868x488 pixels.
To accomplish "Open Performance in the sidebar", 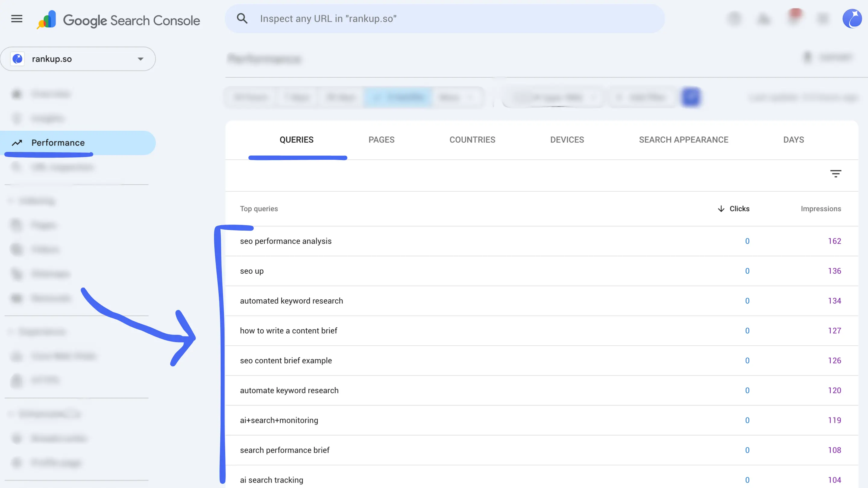I will (x=58, y=143).
